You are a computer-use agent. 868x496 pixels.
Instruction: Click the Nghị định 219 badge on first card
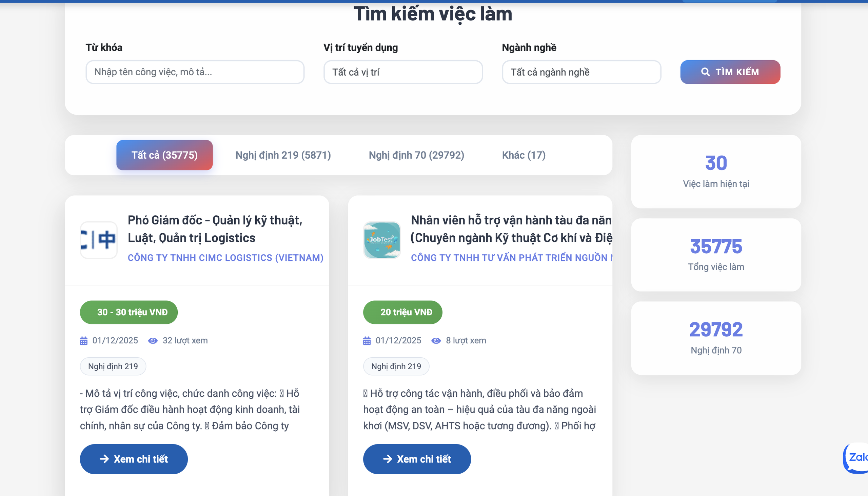point(113,366)
